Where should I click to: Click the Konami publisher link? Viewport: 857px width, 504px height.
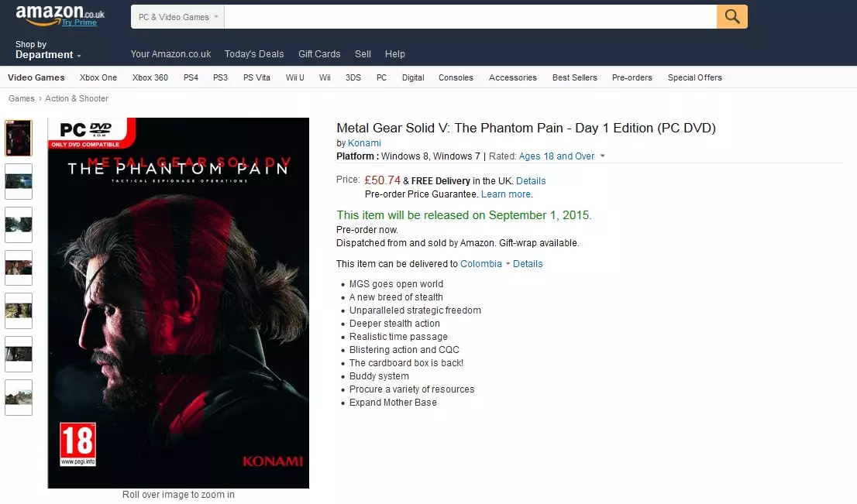(x=364, y=143)
